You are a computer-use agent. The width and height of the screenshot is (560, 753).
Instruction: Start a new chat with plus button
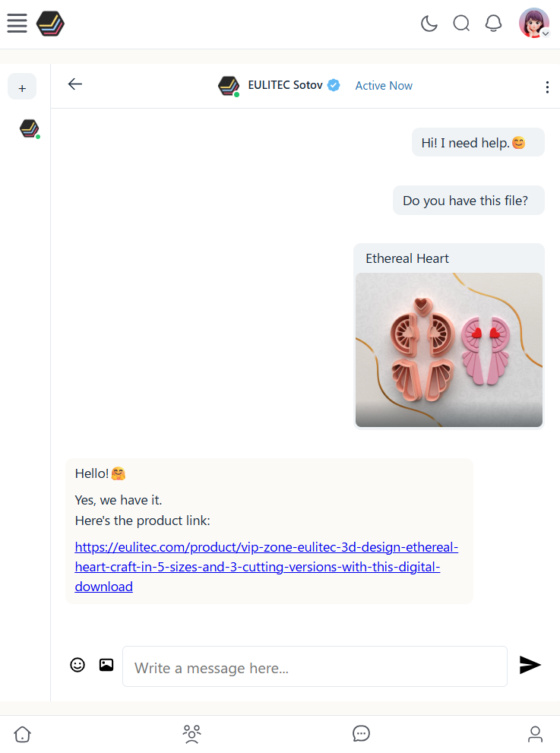click(22, 87)
